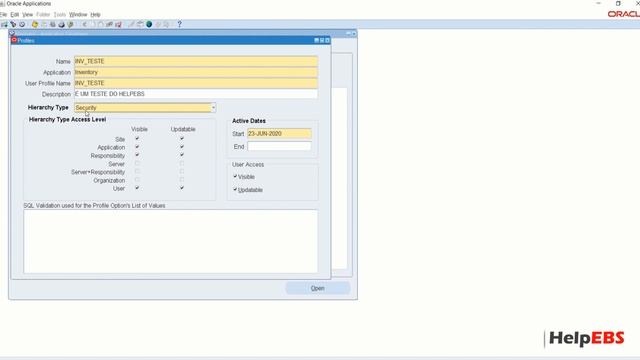The image size is (640, 360).
Task: Close the Profiles window
Action: click(327, 40)
